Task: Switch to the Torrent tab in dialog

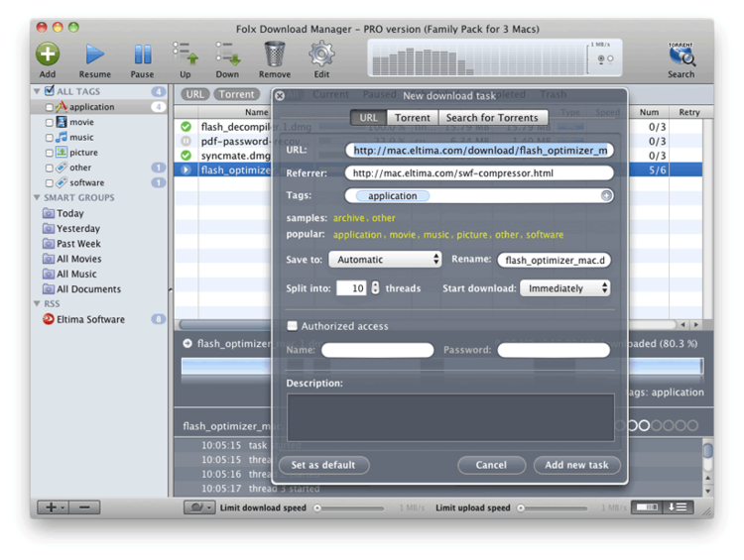Action: (413, 118)
